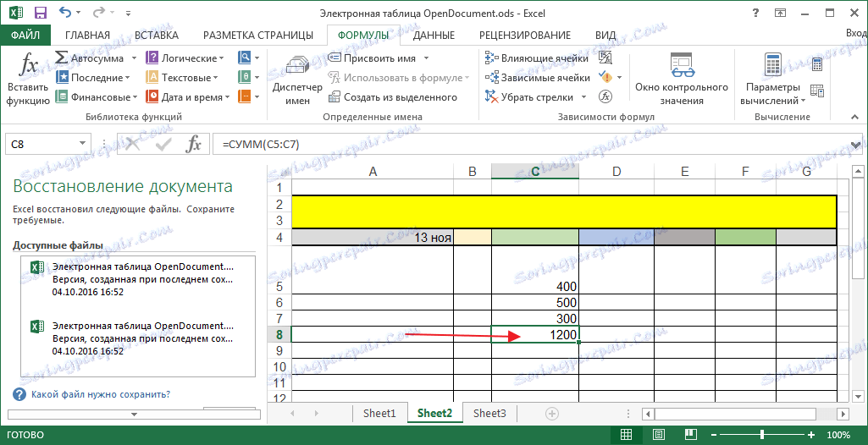The image size is (868, 445).
Task: Open the Watch Window (Окно контрольного значения)
Action: click(x=681, y=79)
